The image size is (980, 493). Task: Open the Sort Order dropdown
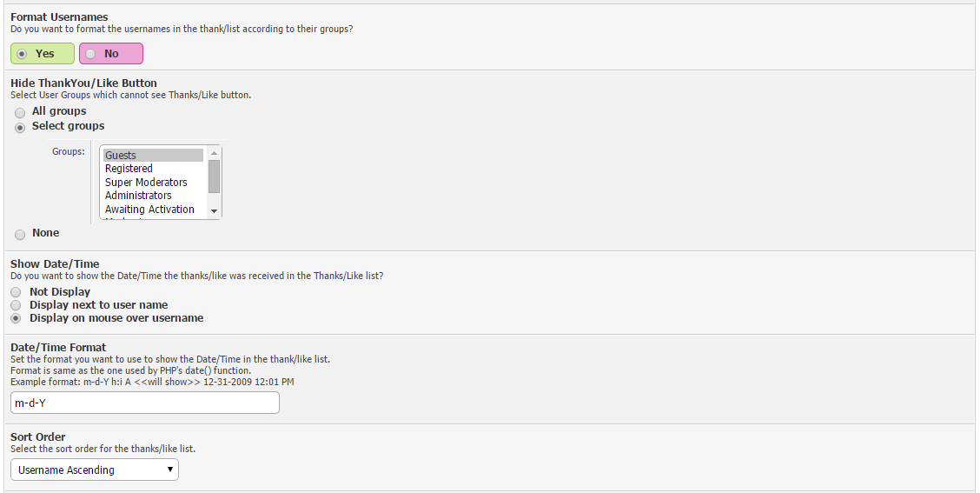pos(95,470)
